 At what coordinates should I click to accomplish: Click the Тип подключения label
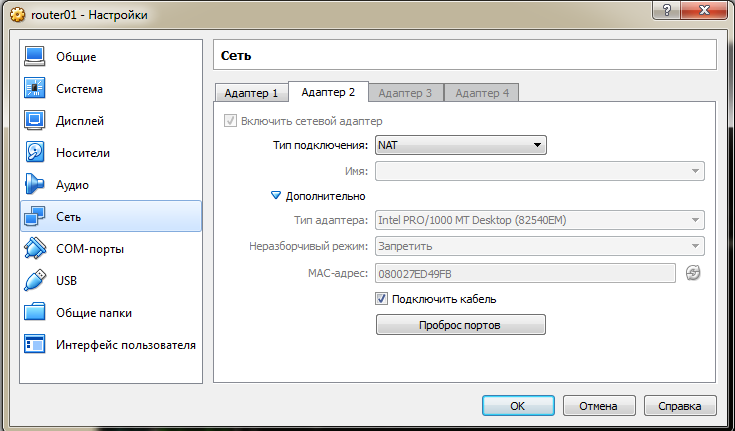tap(320, 145)
